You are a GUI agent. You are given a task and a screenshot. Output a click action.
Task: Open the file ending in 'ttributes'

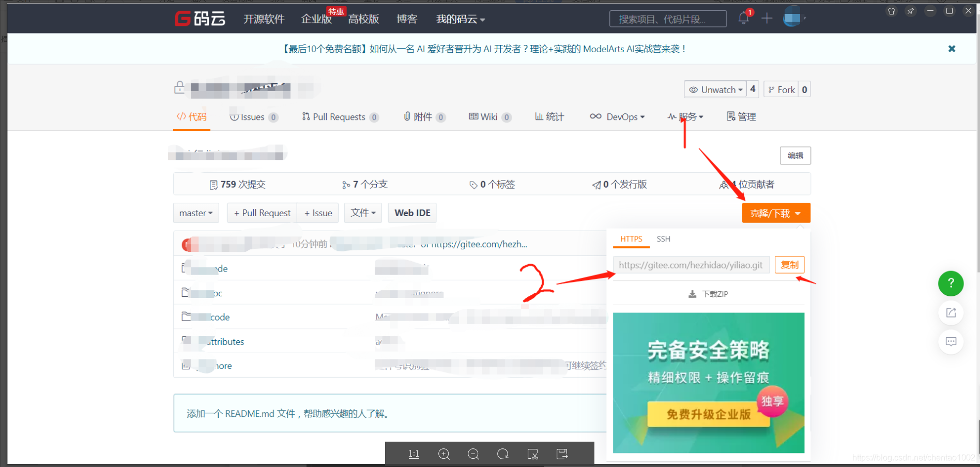click(x=213, y=341)
